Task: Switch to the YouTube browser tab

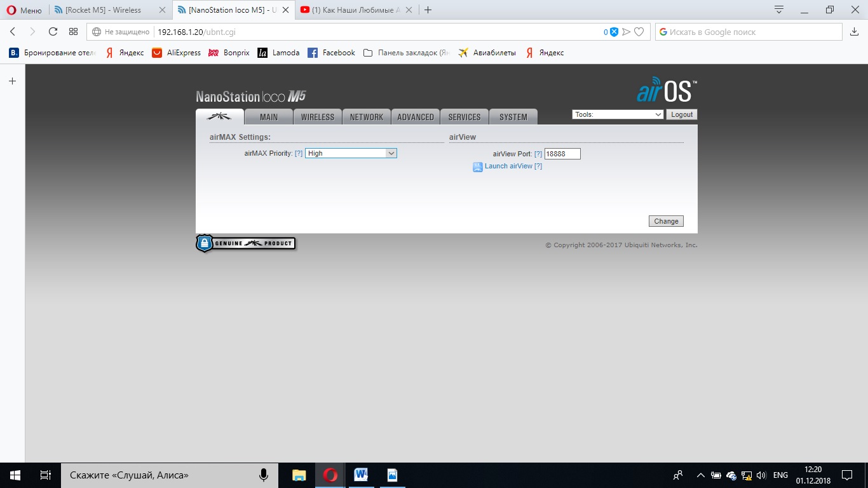Action: (357, 10)
